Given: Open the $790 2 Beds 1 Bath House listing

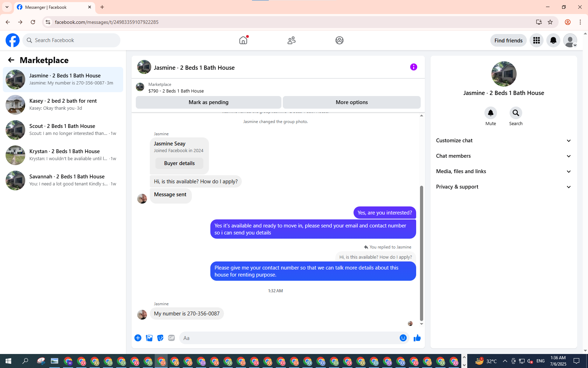Looking at the screenshot, I should 176,91.
